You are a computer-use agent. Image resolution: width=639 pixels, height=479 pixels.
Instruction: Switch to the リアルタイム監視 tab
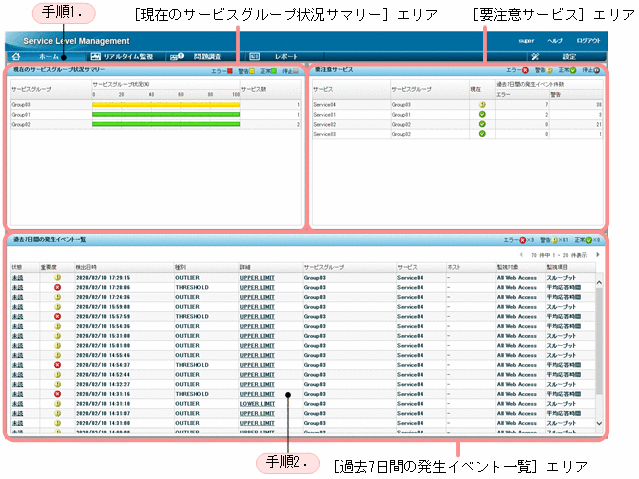[x=128, y=57]
